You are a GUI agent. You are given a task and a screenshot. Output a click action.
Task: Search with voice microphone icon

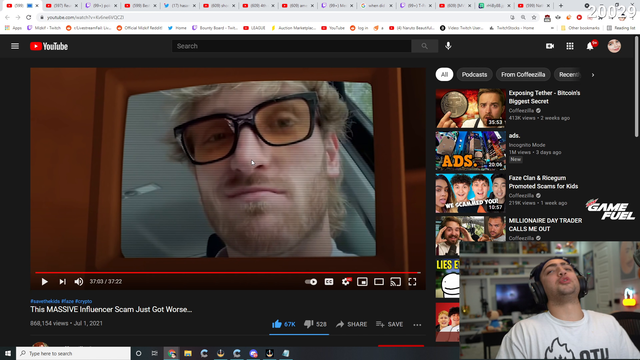[x=448, y=46]
